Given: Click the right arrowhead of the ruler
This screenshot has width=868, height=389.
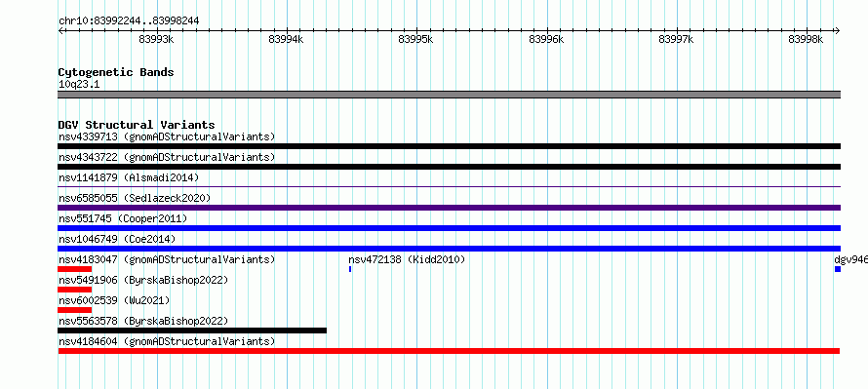Looking at the screenshot, I should 838,31.
